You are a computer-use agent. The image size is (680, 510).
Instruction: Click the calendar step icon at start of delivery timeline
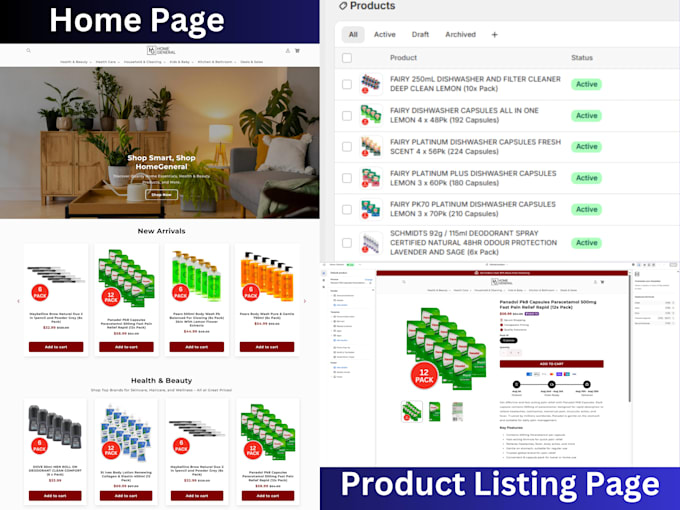tap(517, 384)
